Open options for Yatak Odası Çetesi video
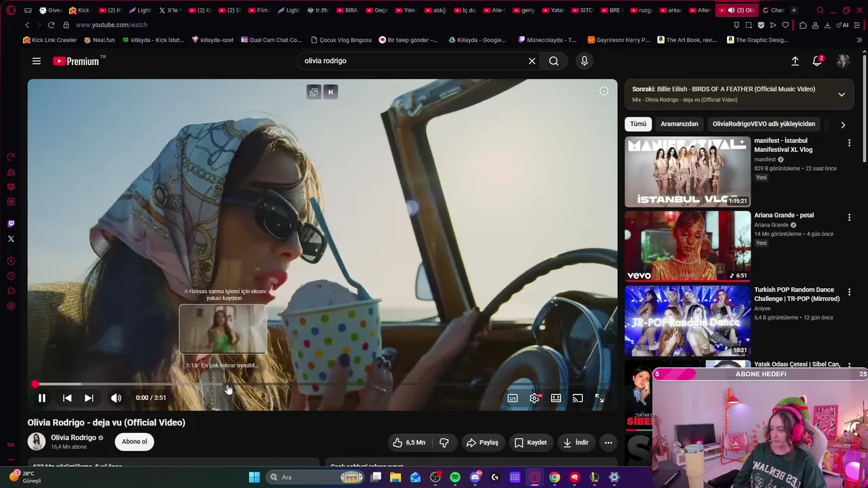The image size is (868, 488). [849, 367]
